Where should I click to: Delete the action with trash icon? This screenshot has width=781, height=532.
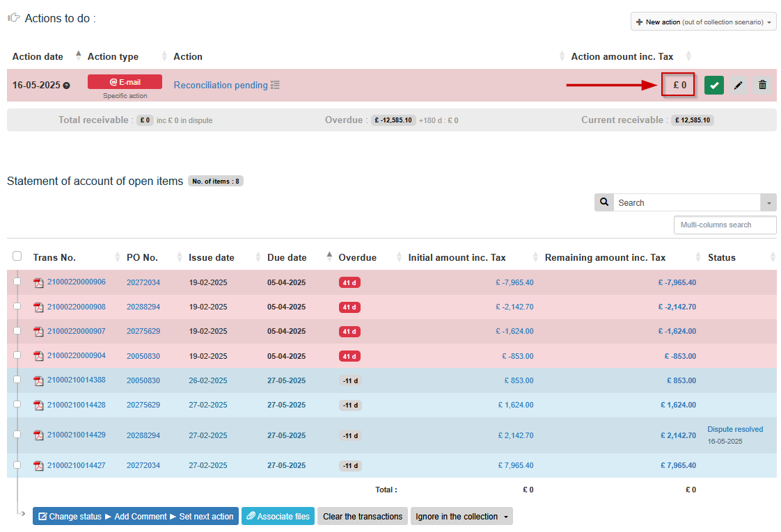point(762,85)
